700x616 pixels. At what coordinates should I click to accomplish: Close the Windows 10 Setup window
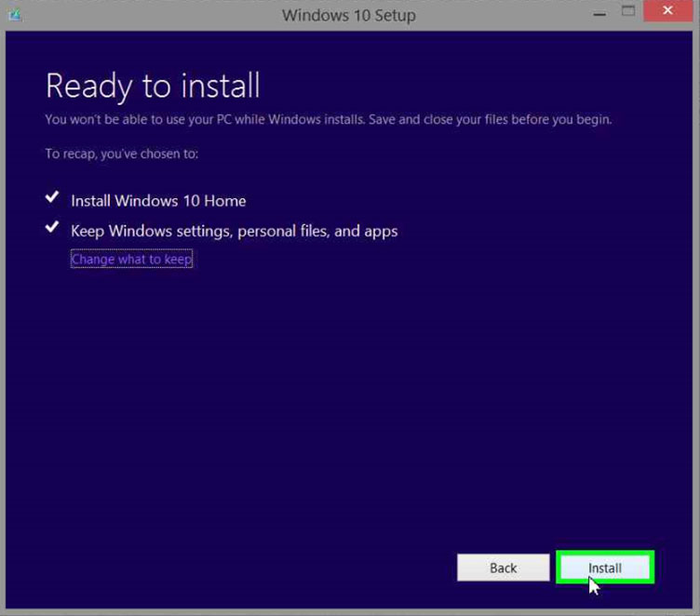point(667,10)
